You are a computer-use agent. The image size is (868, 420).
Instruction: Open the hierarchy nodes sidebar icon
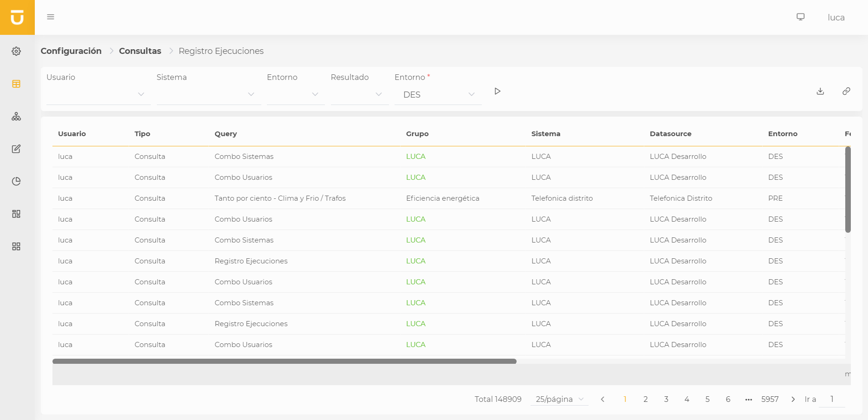coord(16,116)
